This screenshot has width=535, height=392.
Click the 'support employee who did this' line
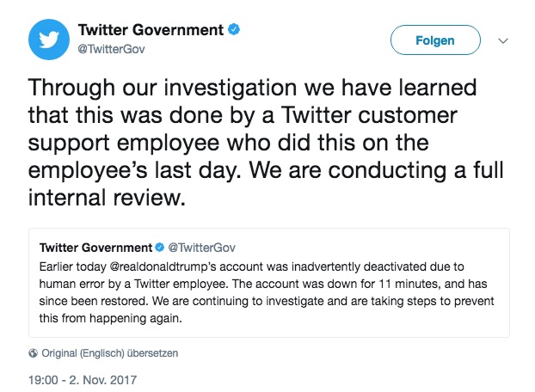tap(229, 144)
